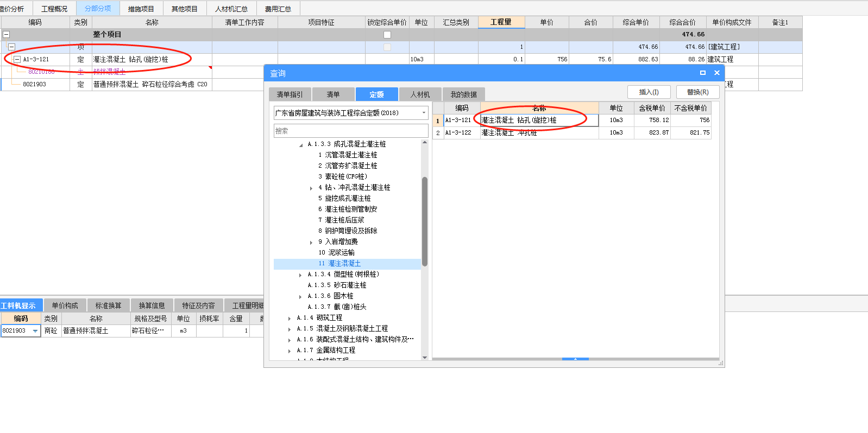Select the 定额 tab in query dialog
This screenshot has width=868, height=433.
[377, 94]
